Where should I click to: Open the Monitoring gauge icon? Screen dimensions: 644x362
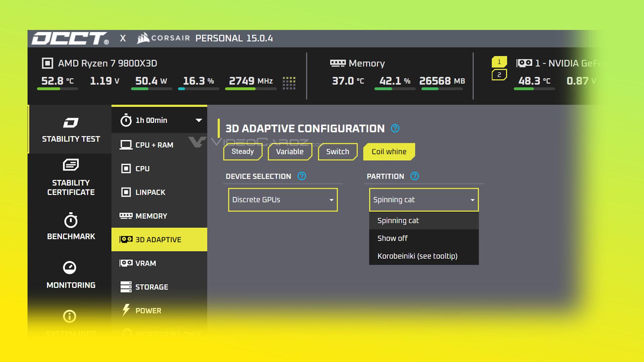(x=70, y=267)
